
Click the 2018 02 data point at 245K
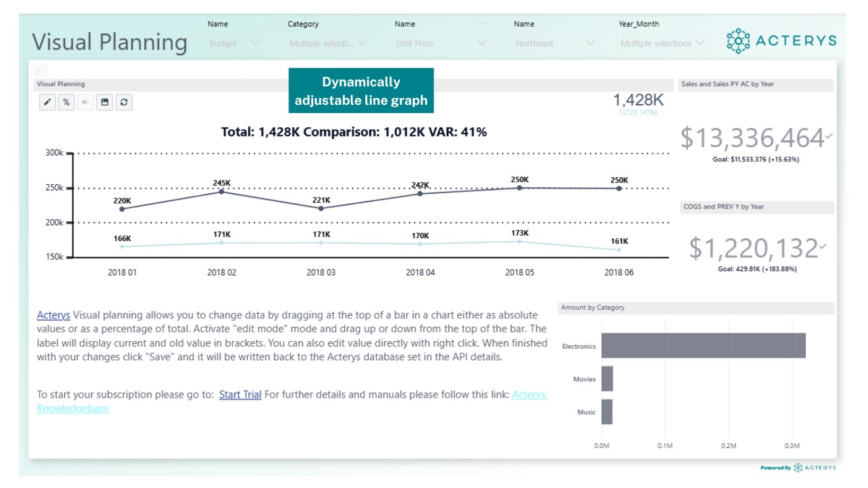point(222,191)
